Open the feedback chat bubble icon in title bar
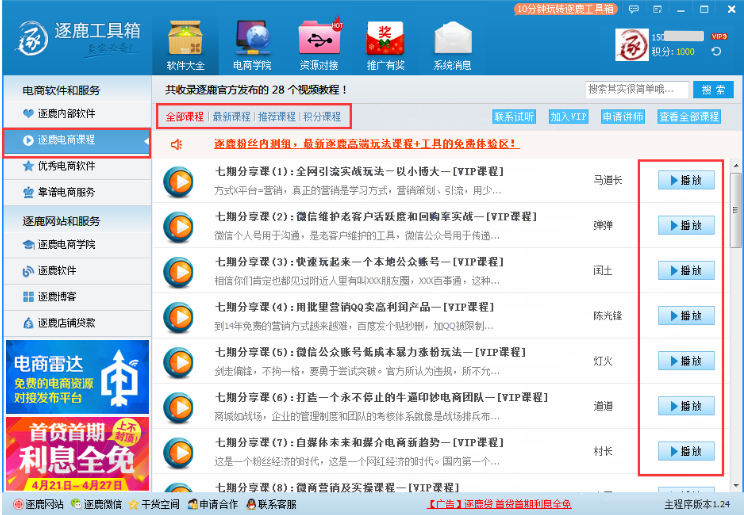744x515 pixels. (x=633, y=9)
